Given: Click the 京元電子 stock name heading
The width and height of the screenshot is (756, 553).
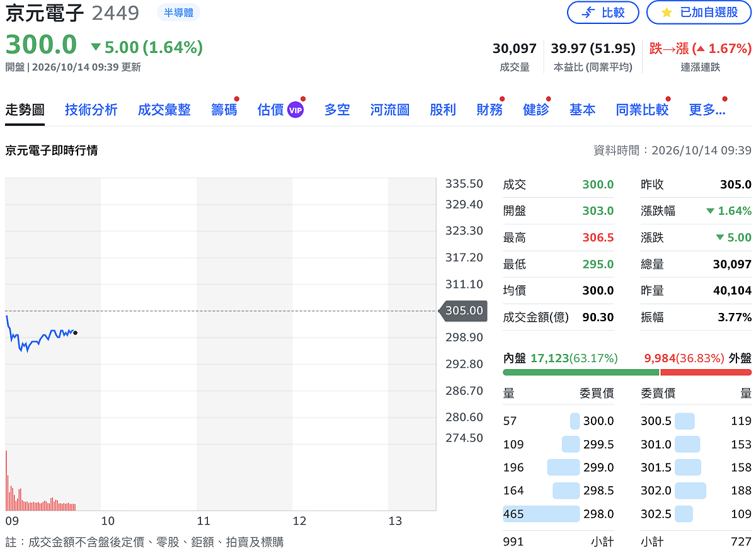Looking at the screenshot, I should pyautogui.click(x=45, y=13).
